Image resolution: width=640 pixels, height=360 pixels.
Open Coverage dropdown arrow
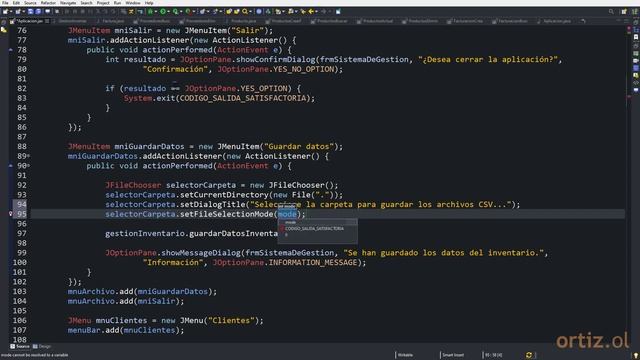[x=181, y=11]
